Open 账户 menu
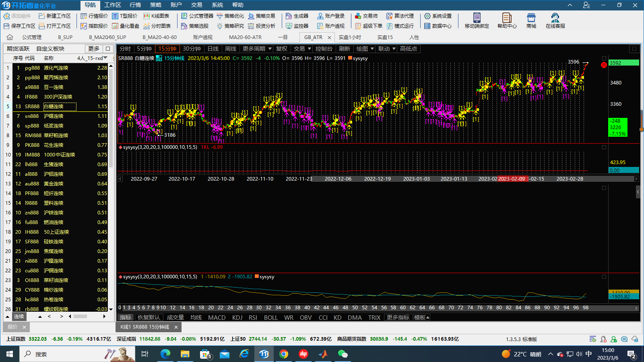 click(x=176, y=5)
